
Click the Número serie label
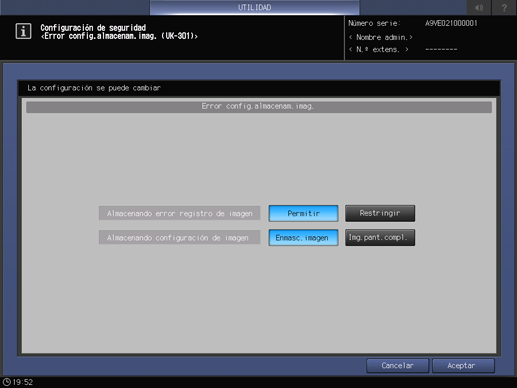(x=374, y=23)
